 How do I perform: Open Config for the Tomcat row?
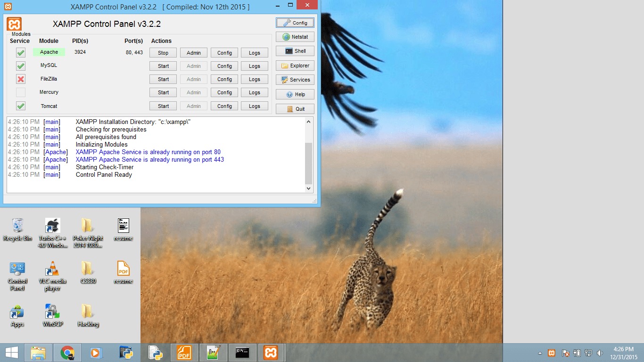pos(224,106)
